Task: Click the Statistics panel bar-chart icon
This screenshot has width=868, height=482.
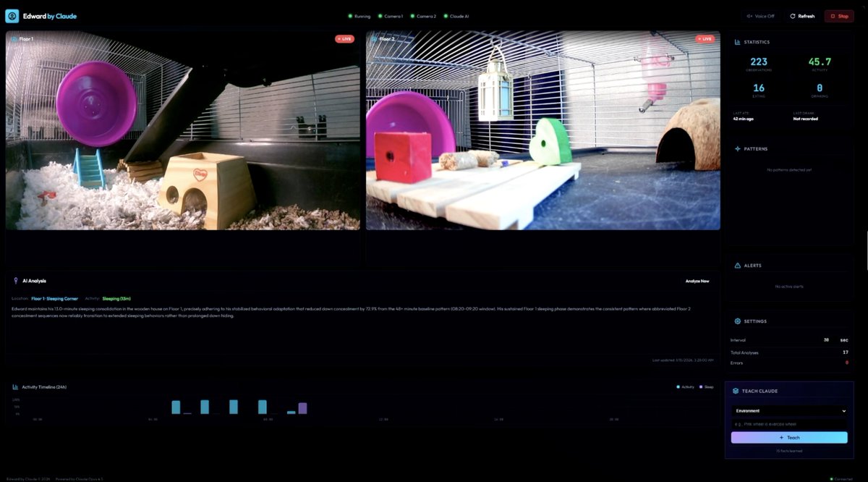Action: [x=737, y=42]
